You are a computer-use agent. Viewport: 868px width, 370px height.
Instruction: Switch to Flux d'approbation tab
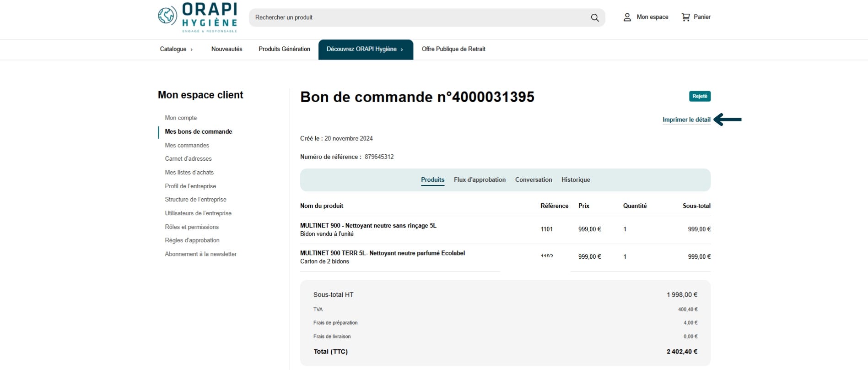pos(480,180)
